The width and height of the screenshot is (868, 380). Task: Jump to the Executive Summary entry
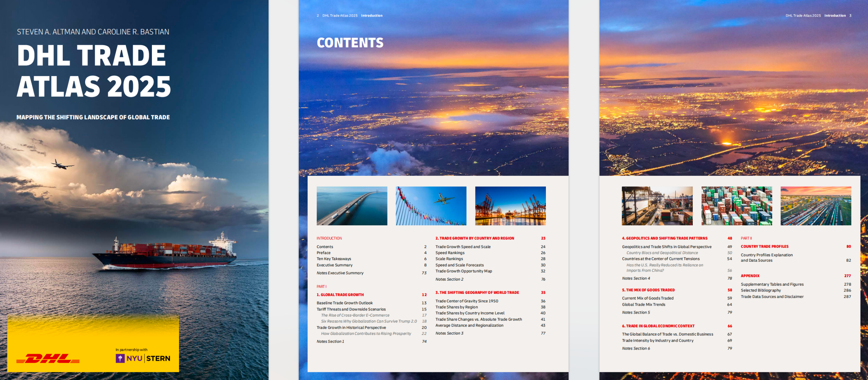(x=372, y=265)
